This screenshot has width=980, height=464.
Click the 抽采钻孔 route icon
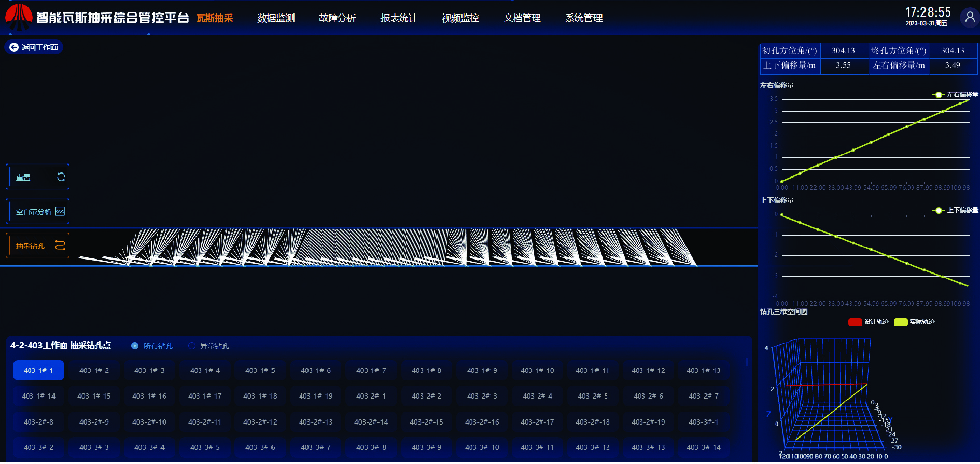(x=60, y=245)
